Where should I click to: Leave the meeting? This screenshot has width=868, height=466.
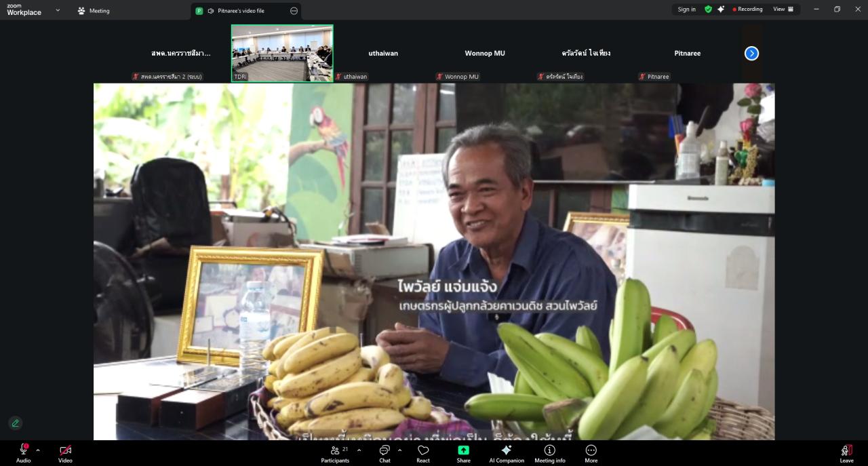pos(846,451)
